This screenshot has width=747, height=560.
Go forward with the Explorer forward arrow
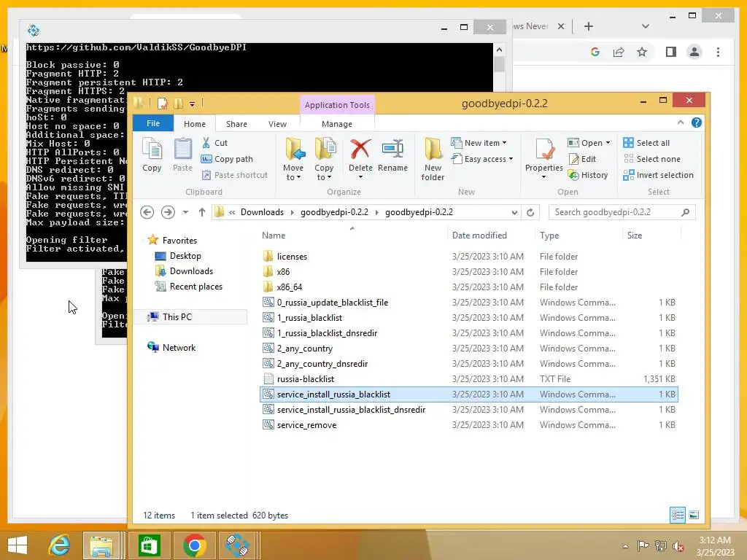(x=168, y=212)
